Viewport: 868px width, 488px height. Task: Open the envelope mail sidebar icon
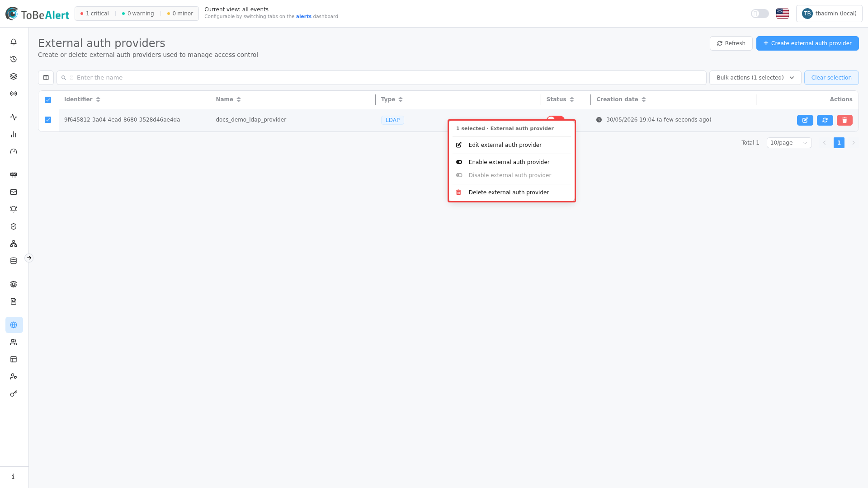pos(14,192)
